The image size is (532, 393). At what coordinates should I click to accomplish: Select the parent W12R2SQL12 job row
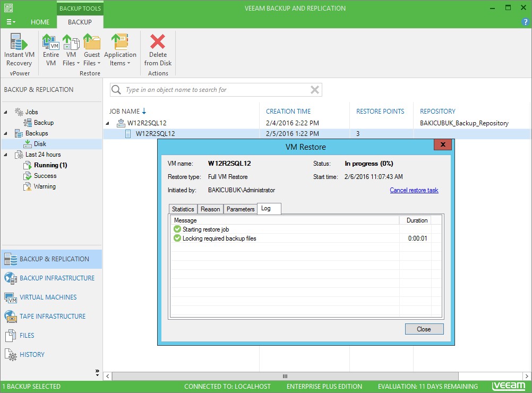tap(316, 123)
